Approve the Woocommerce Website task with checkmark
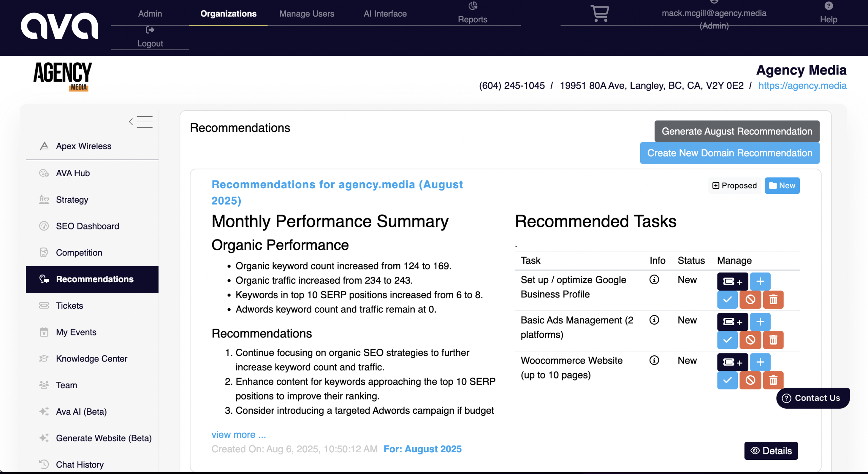The image size is (868, 474). [x=727, y=380]
